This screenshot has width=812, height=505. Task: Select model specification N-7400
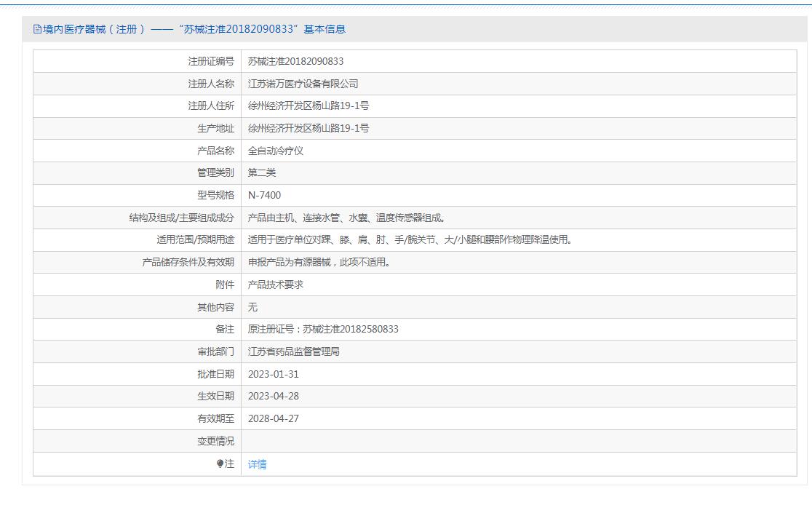tap(264, 195)
